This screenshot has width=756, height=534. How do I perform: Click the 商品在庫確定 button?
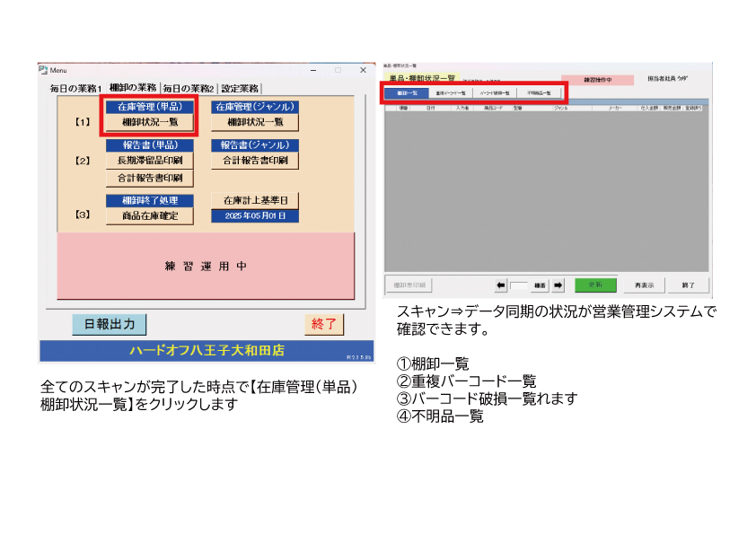coord(150,215)
